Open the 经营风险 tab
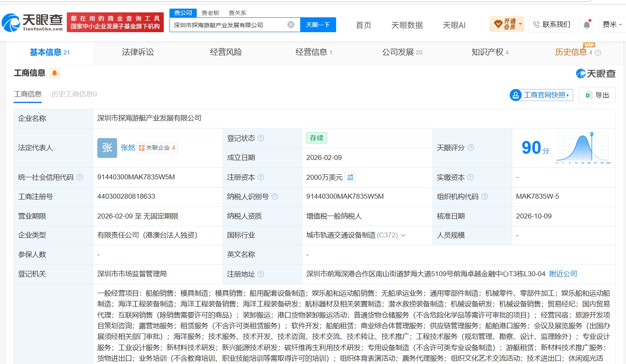 point(226,52)
